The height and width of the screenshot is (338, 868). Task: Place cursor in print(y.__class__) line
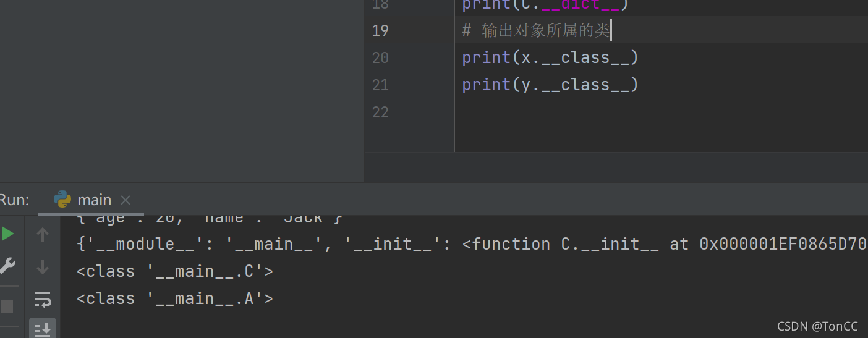click(550, 85)
